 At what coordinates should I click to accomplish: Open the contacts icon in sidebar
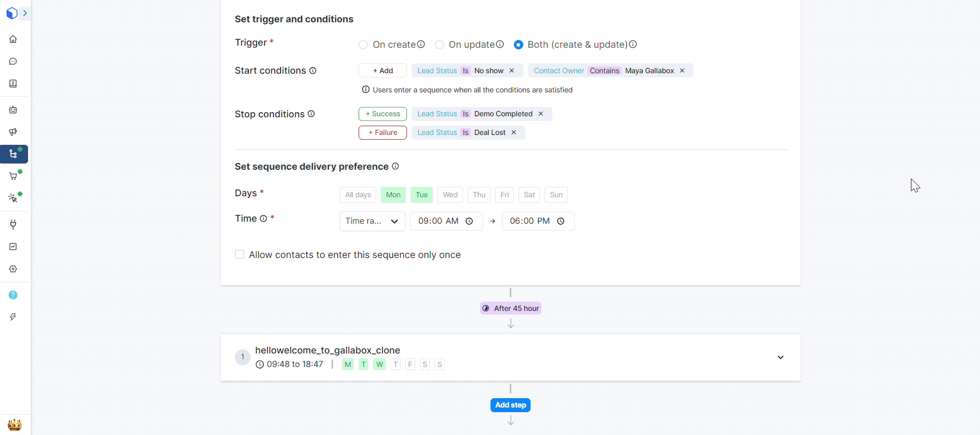coord(13,84)
